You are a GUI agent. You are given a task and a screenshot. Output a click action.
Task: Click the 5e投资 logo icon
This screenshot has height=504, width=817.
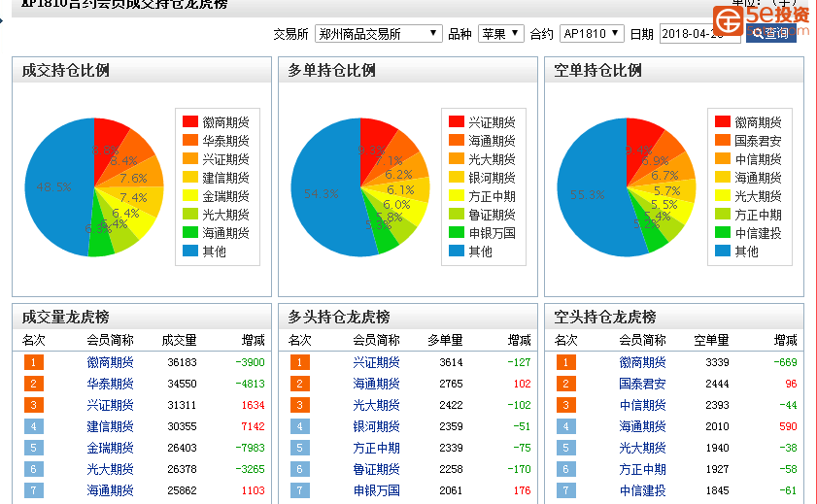click(728, 20)
